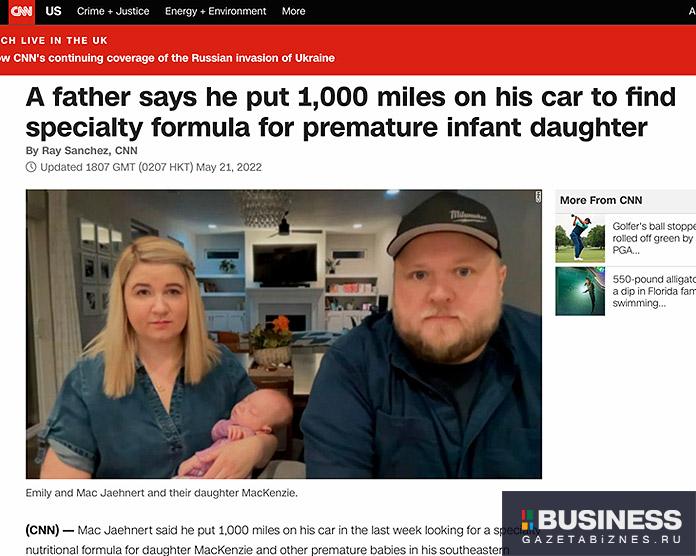
Task: Expand the More navigation menu
Action: (293, 11)
